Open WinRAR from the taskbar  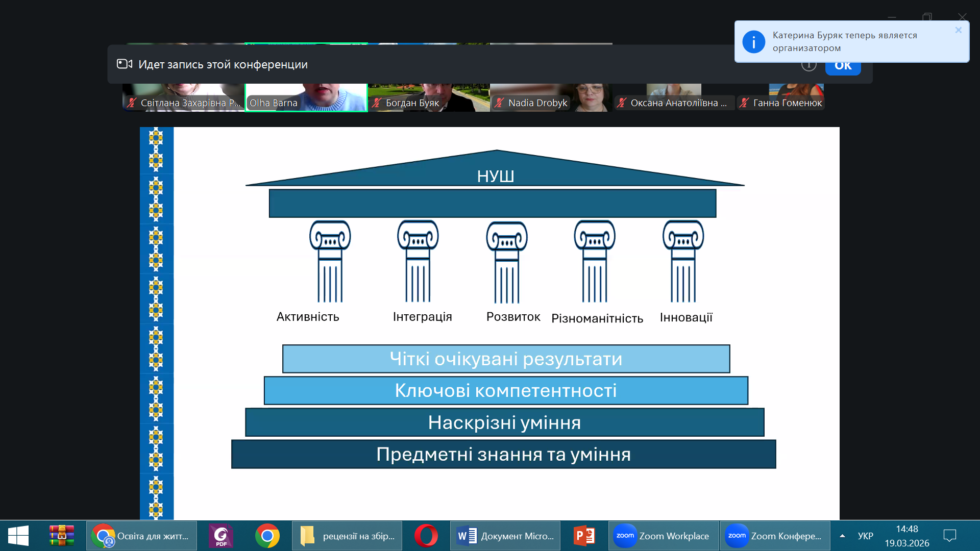(62, 536)
